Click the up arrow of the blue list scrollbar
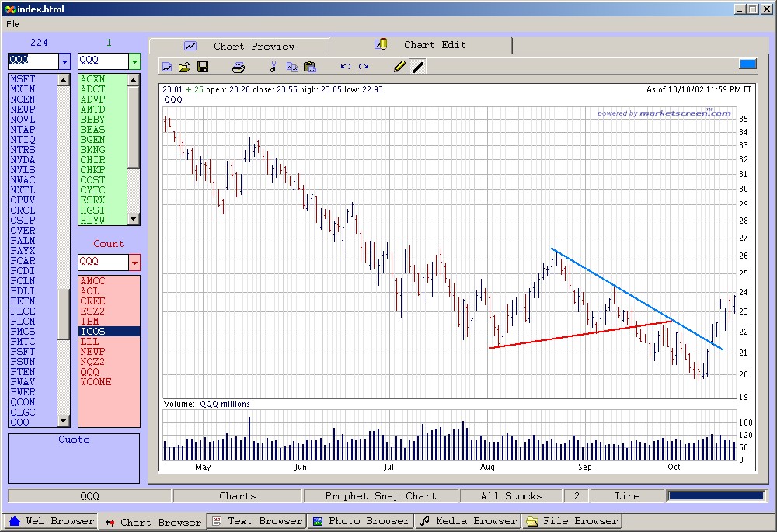Image resolution: width=777 pixels, height=532 pixels. (64, 79)
